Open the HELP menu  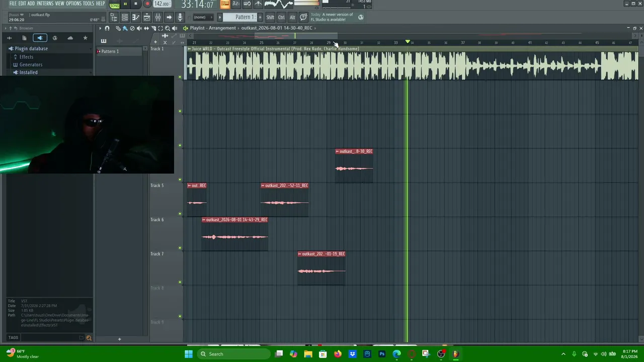click(x=101, y=4)
